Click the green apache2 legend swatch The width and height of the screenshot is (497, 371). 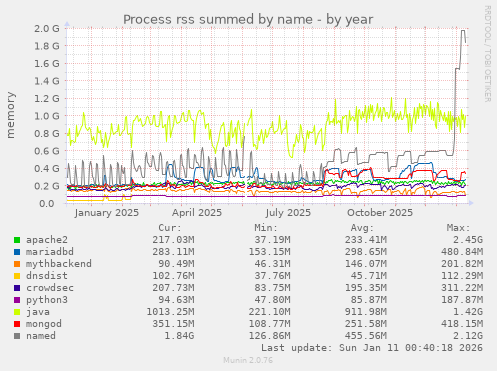[x=17, y=240]
